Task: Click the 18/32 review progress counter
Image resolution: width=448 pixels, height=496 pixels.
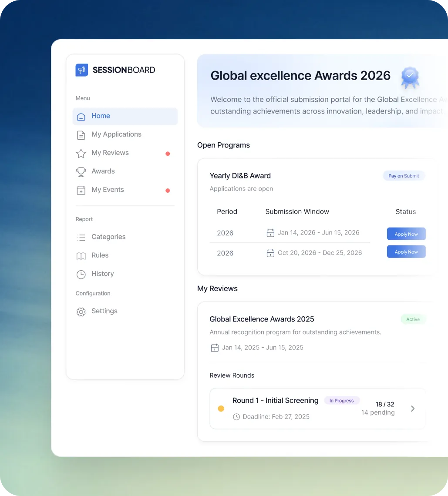Action: click(x=384, y=404)
